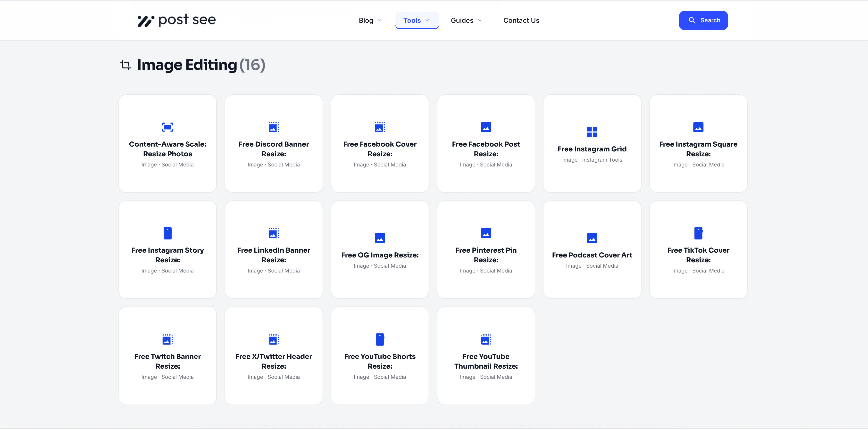Open the Free Pinterest Pin Resize title

[486, 255]
